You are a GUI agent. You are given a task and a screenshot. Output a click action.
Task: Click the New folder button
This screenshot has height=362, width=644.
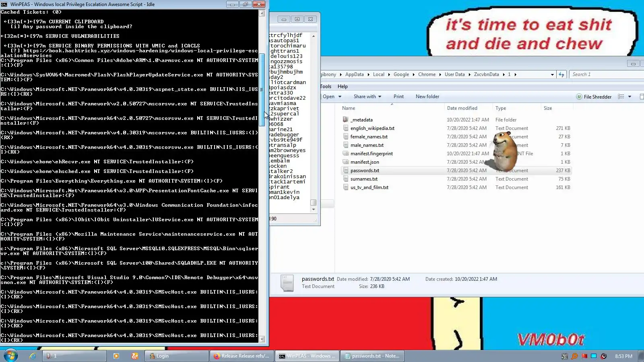point(427,97)
